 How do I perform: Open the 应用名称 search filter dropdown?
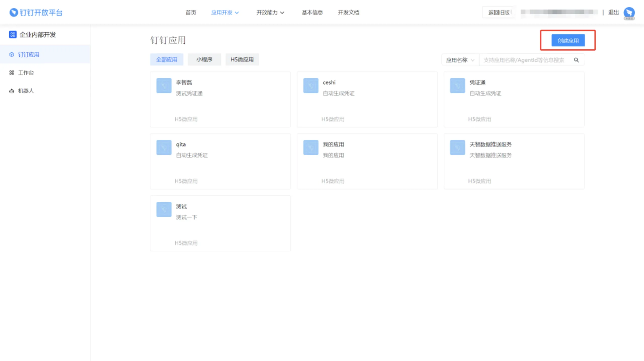[460, 60]
